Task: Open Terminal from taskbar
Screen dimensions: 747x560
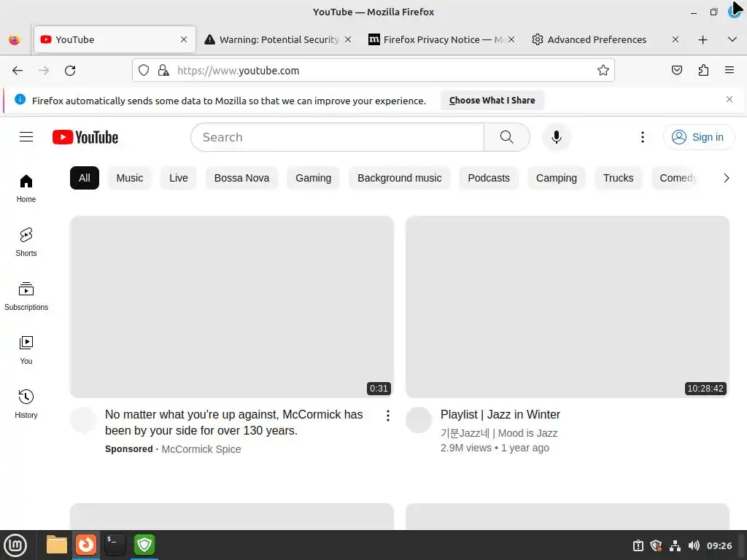Action: tap(115, 545)
